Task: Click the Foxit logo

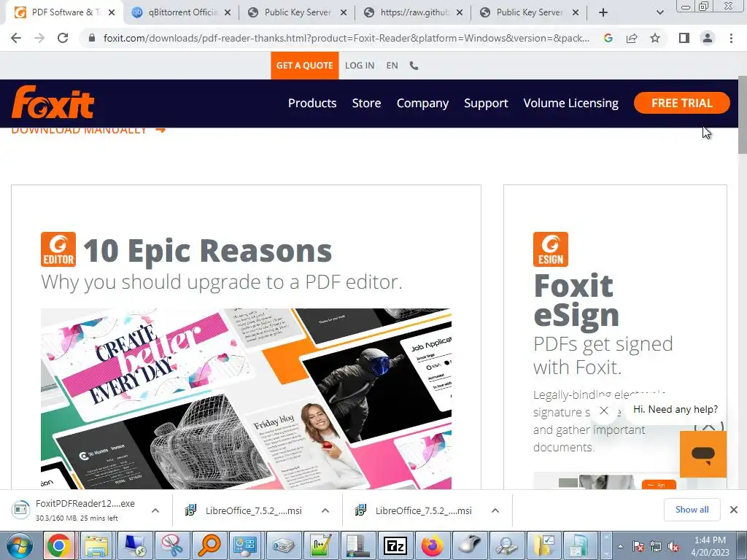Action: pos(53,102)
